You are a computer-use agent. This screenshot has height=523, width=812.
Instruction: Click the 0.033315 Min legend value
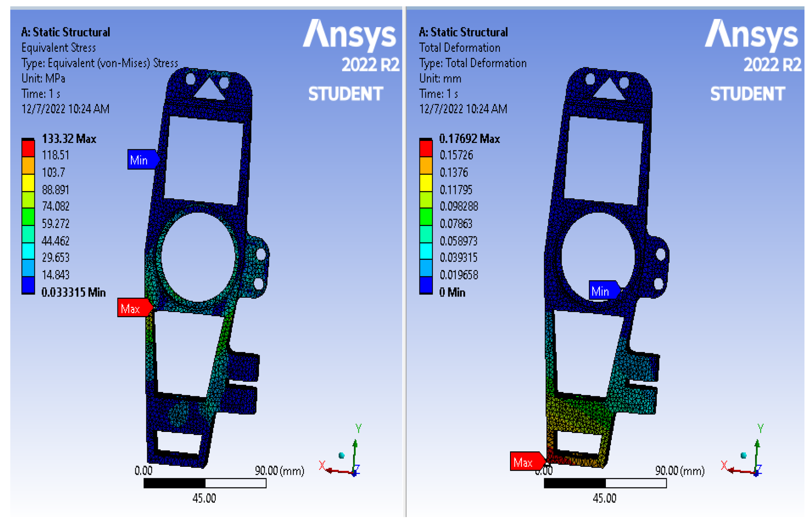tap(74, 292)
